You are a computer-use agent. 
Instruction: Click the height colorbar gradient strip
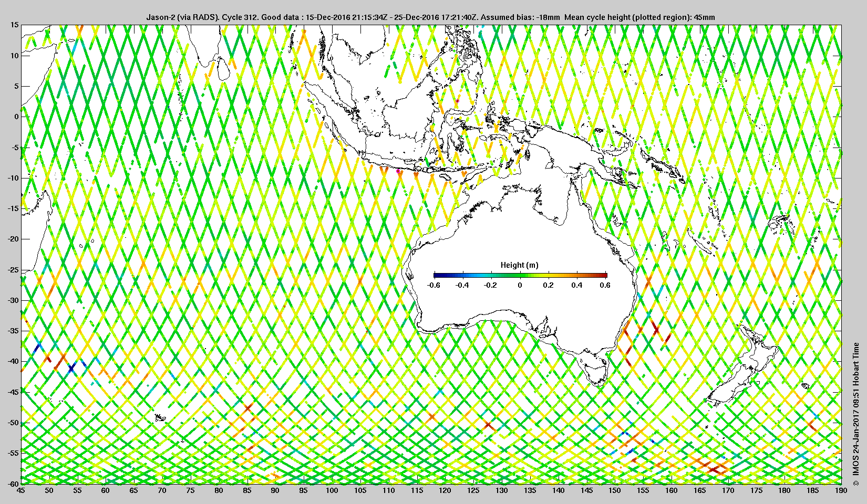pos(520,275)
